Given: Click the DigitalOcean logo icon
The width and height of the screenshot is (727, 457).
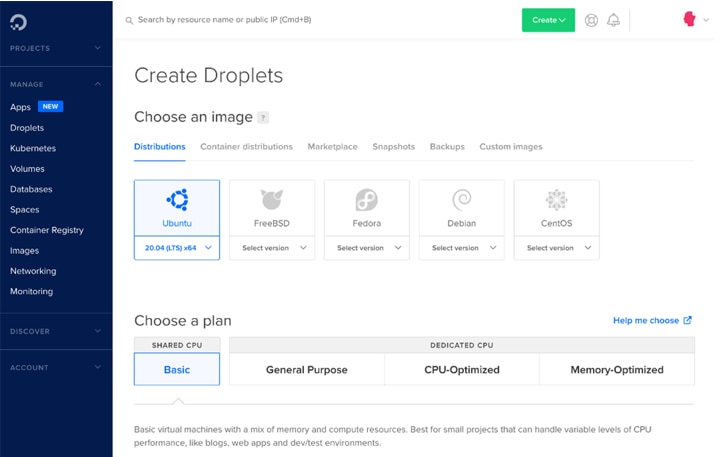Looking at the screenshot, I should point(19,22).
